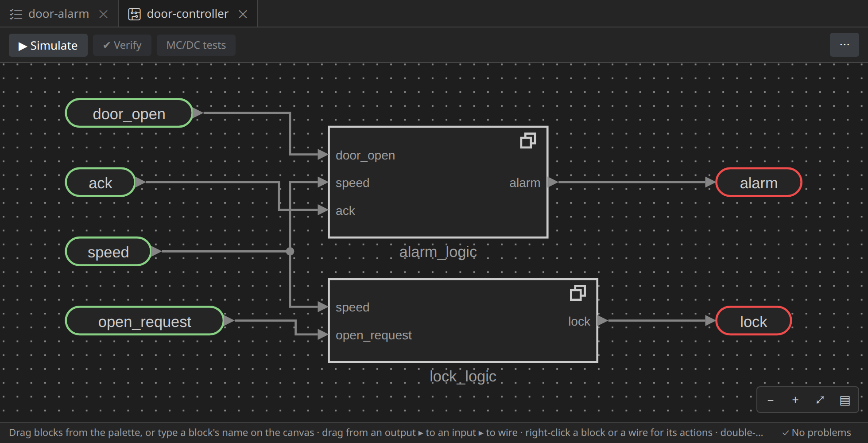
Task: Select the door_open input block
Action: pyautogui.click(x=129, y=113)
